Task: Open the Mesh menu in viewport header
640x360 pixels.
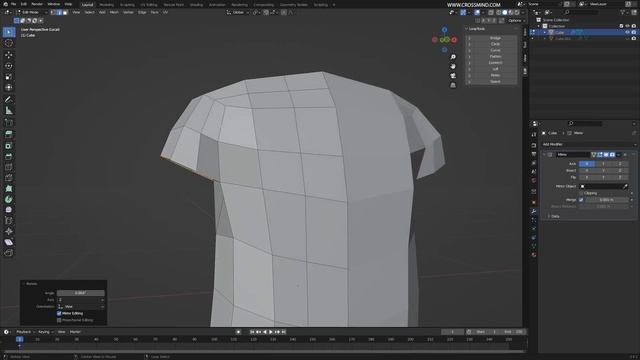Action: [x=114, y=12]
